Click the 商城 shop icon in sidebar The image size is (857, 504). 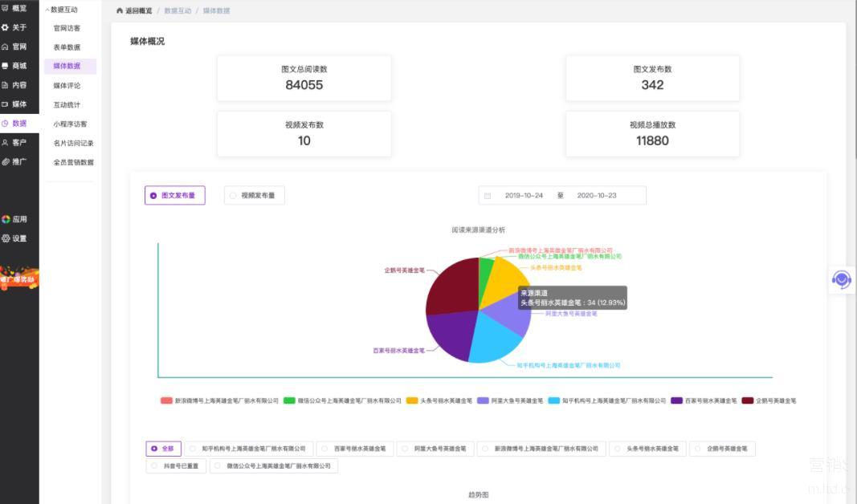(x=5, y=66)
